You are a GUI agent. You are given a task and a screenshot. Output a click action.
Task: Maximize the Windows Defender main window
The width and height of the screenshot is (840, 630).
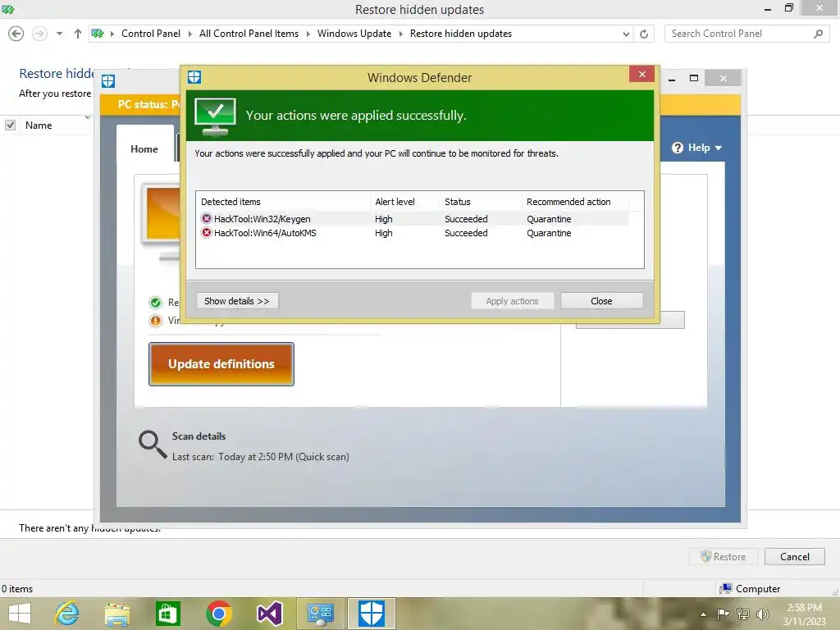point(694,78)
